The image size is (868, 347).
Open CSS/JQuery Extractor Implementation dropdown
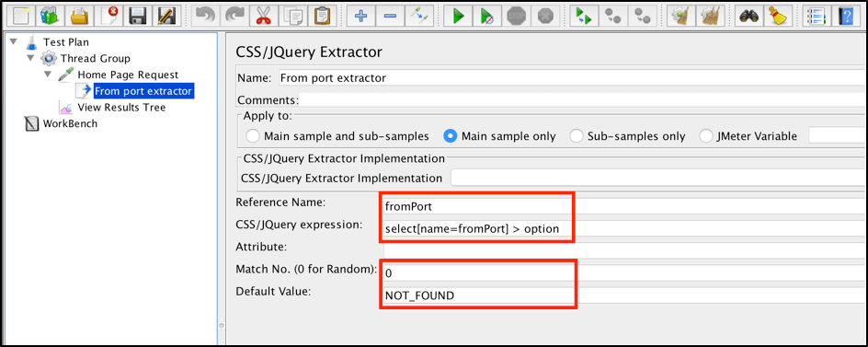658,178
